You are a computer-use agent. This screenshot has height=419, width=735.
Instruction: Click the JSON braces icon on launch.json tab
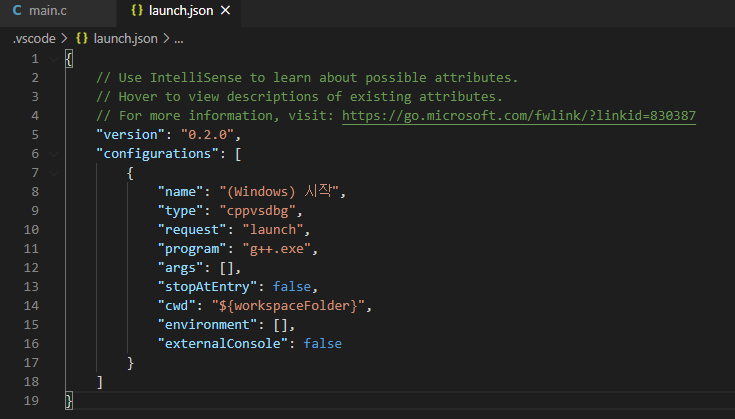tap(137, 10)
